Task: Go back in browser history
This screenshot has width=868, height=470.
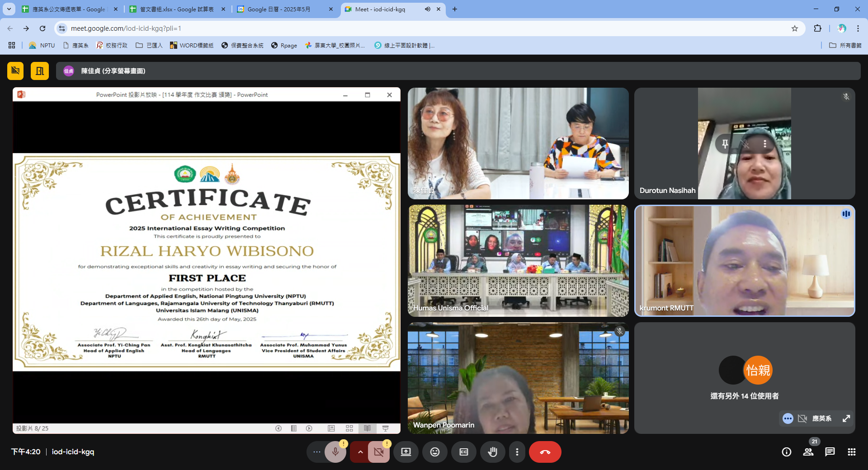Action: point(10,28)
